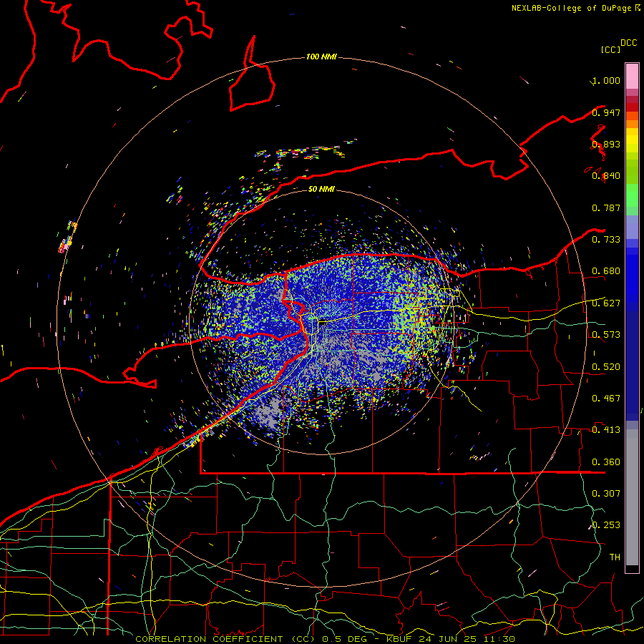Viewport: 644px width, 644px height.
Task: Click the KBUF station identifier in the caption
Action: tap(399, 639)
